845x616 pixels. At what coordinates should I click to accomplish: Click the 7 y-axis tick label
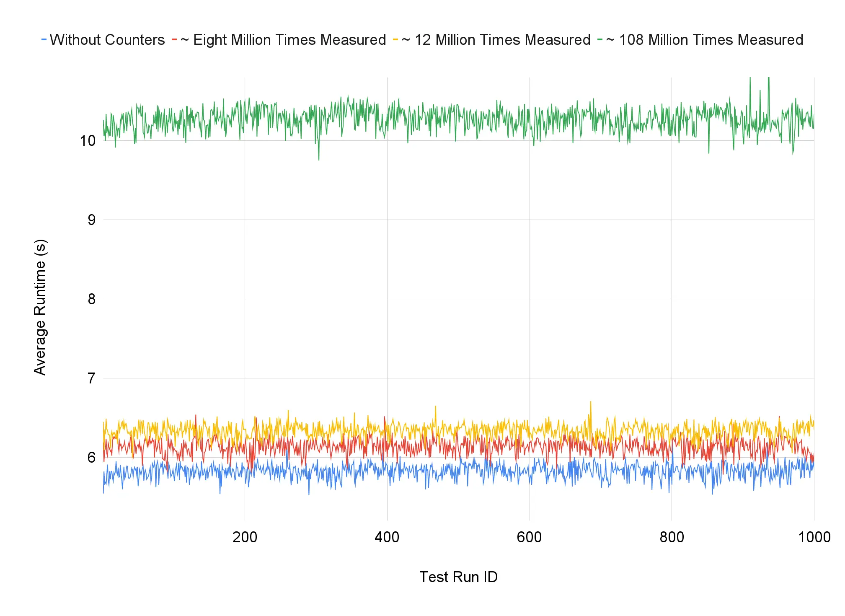(91, 378)
